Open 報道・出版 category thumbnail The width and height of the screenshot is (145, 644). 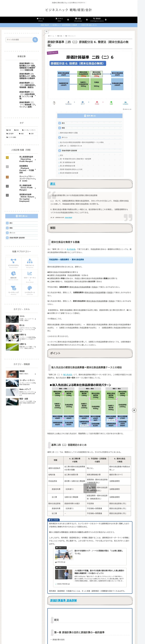coord(12,402)
